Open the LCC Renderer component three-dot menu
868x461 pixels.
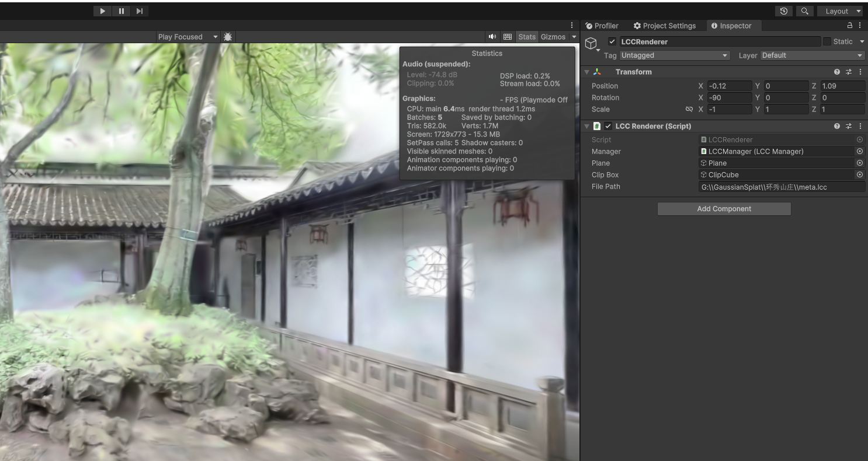click(860, 126)
